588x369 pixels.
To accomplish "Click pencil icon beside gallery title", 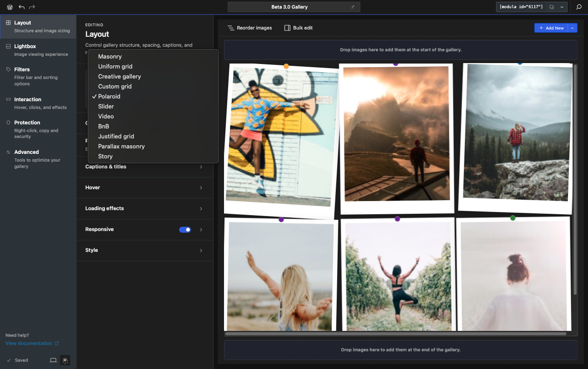I will pyautogui.click(x=353, y=7).
